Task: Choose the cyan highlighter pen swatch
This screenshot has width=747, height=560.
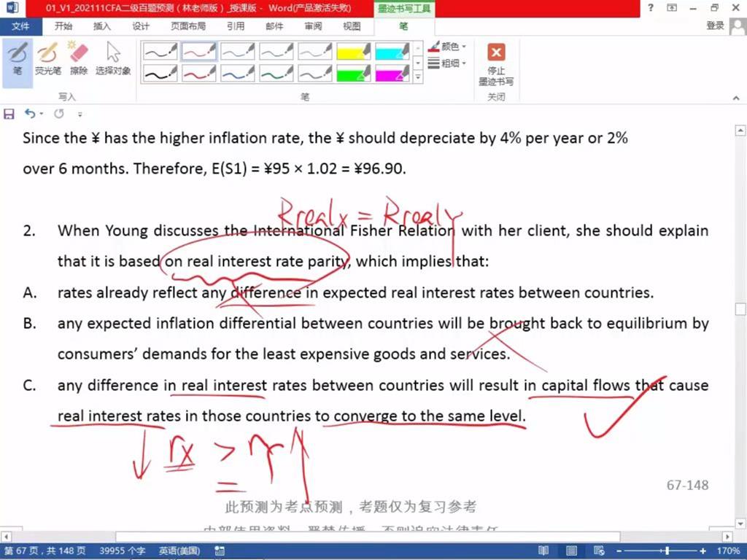Action: (392, 51)
